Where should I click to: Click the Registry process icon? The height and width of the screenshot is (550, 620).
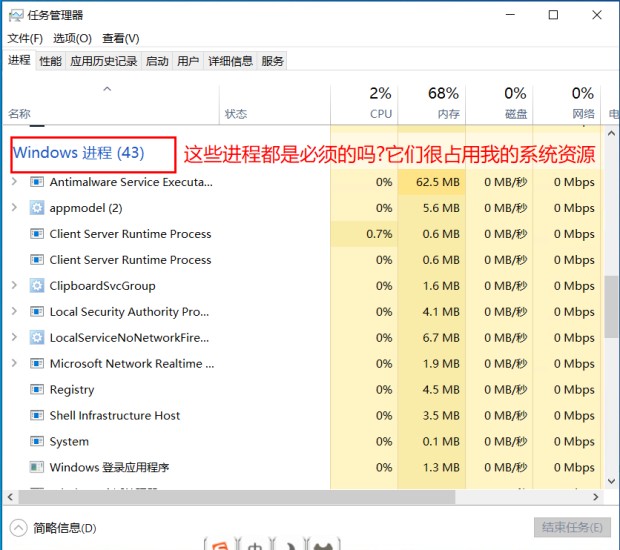[37, 389]
